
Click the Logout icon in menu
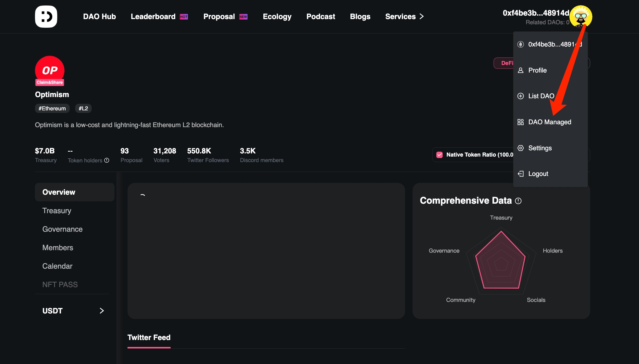click(520, 174)
